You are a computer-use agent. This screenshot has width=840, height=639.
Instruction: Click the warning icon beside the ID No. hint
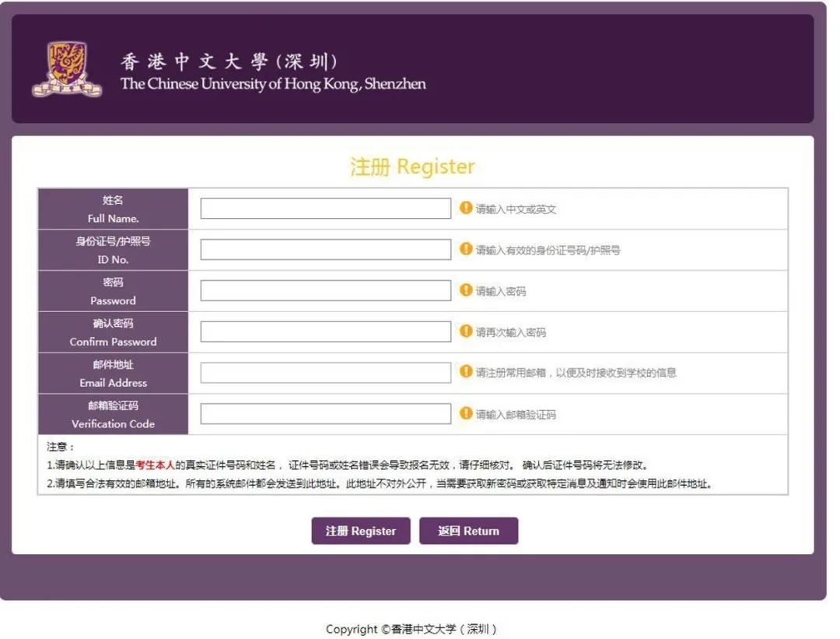point(466,249)
